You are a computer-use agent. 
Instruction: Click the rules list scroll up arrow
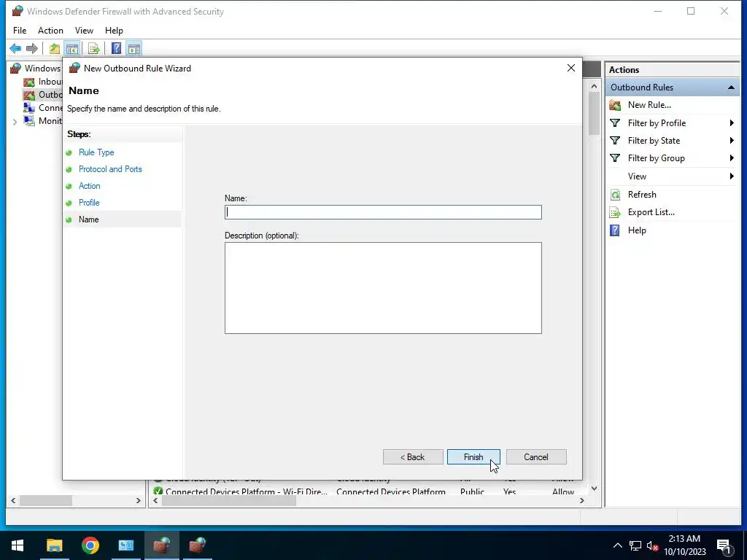(594, 86)
